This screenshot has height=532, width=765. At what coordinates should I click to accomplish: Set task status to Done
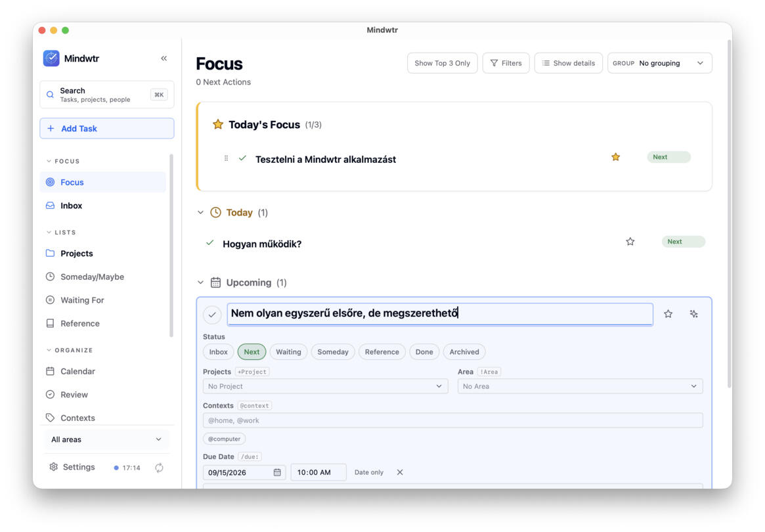(424, 352)
